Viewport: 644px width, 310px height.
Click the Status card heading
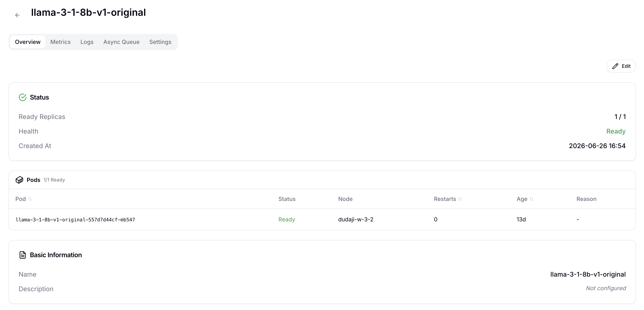click(x=39, y=97)
